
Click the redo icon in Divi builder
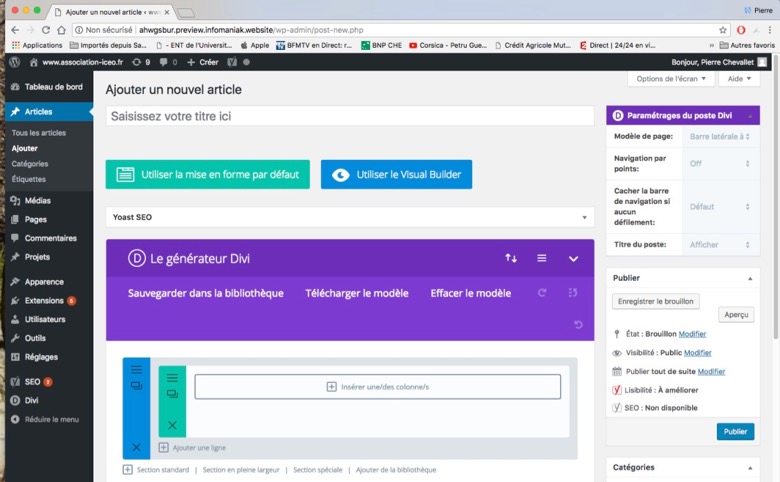[x=542, y=293]
